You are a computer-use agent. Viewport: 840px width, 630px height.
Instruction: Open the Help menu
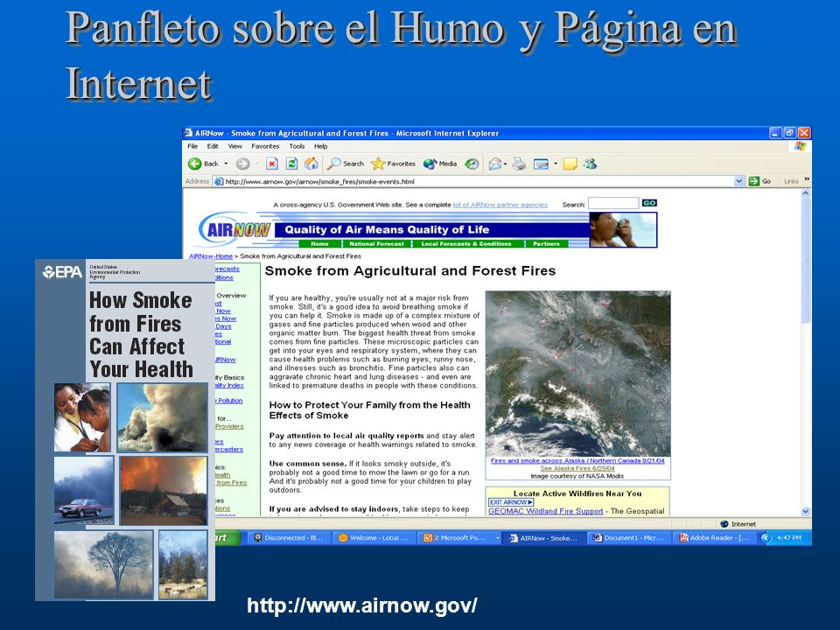click(321, 146)
